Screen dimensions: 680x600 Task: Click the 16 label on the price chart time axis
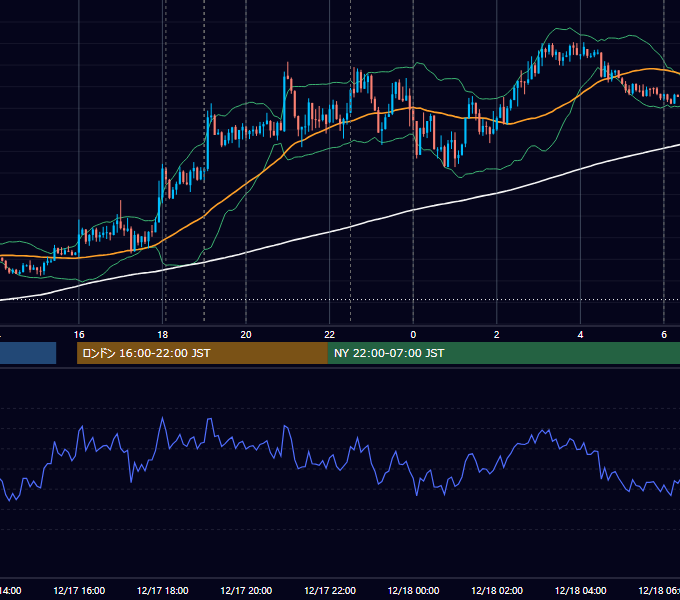pyautogui.click(x=79, y=335)
